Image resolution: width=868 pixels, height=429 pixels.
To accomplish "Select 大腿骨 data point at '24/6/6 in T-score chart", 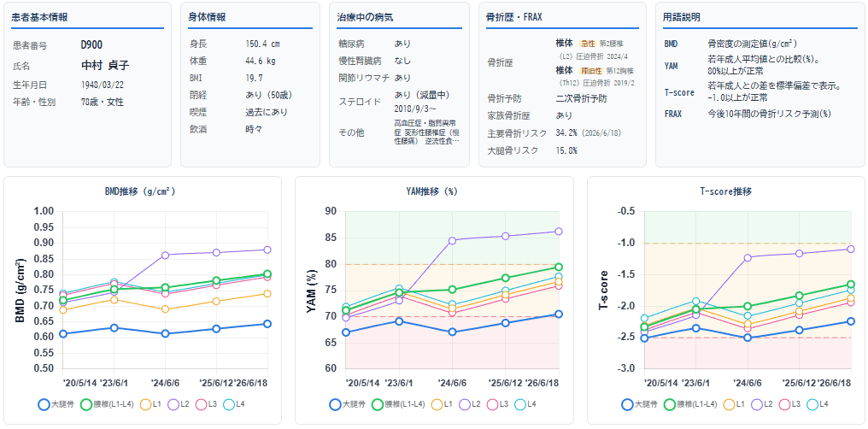I will coord(748,337).
